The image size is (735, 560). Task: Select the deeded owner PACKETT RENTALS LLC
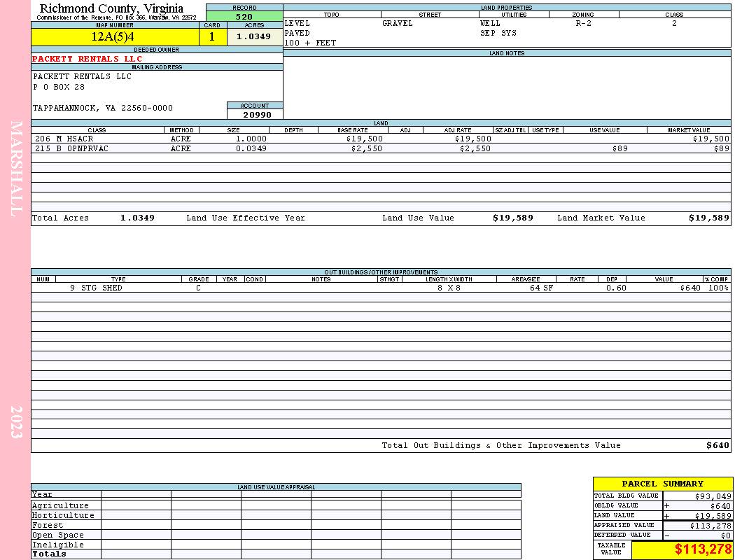[x=87, y=59]
